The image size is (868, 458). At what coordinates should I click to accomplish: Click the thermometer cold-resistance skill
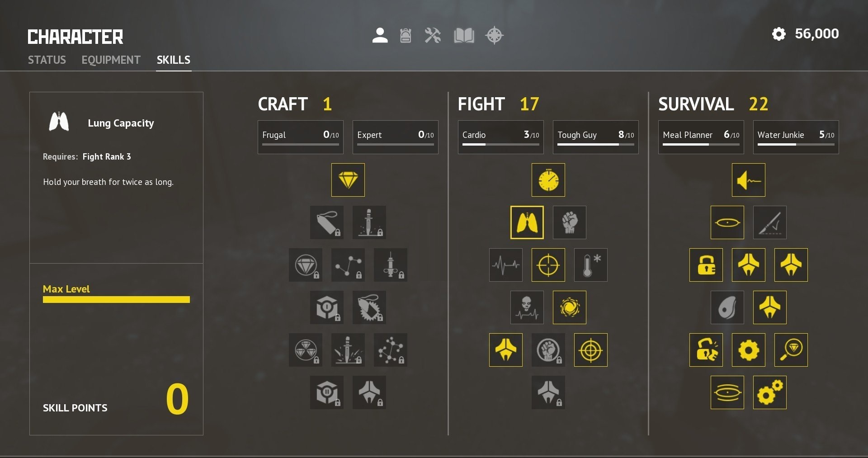[590, 265]
